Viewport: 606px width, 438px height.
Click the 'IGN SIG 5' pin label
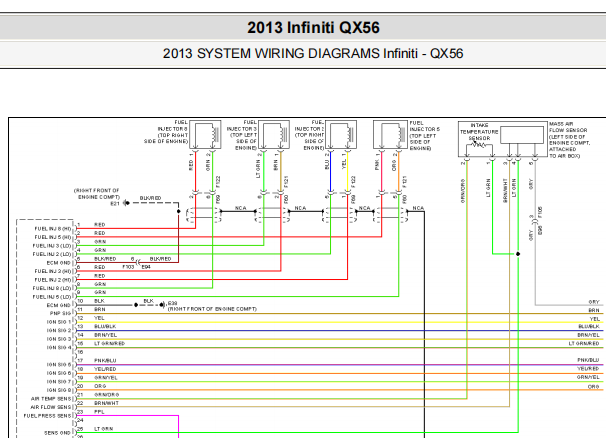tap(59, 365)
